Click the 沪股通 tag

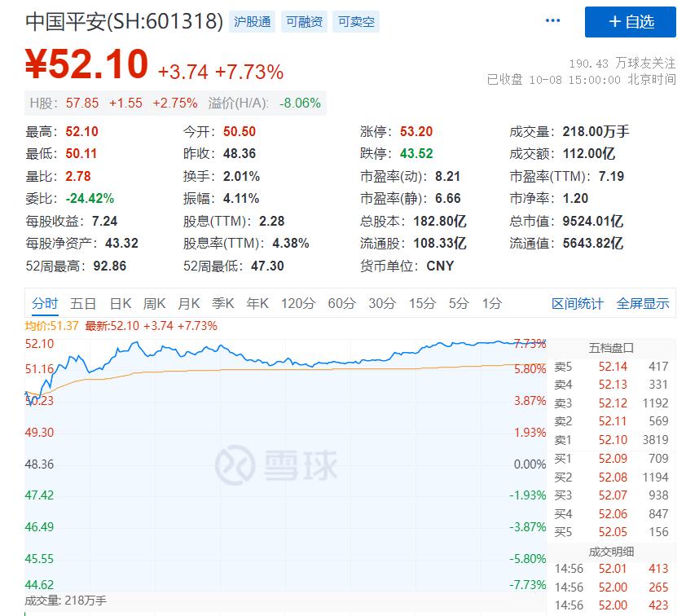252,22
